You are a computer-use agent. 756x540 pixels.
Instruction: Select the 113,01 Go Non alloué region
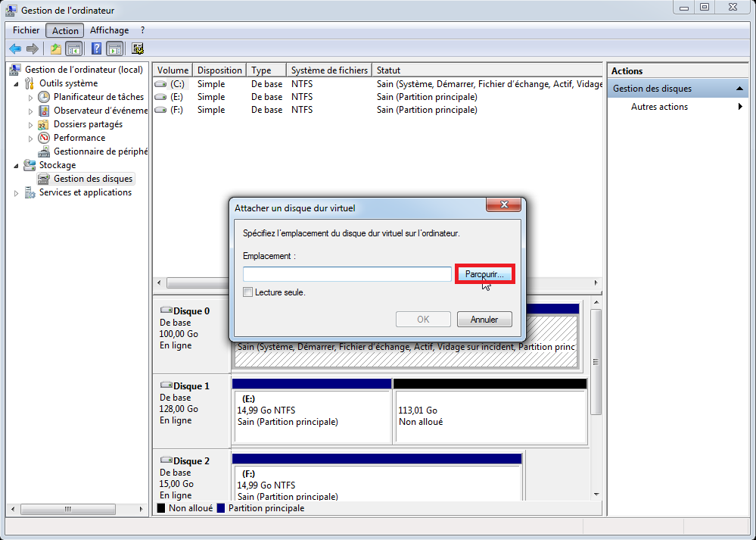coord(491,417)
